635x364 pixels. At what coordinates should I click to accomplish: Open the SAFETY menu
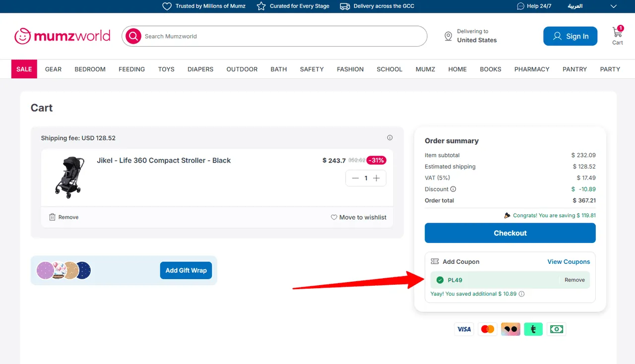point(312,69)
